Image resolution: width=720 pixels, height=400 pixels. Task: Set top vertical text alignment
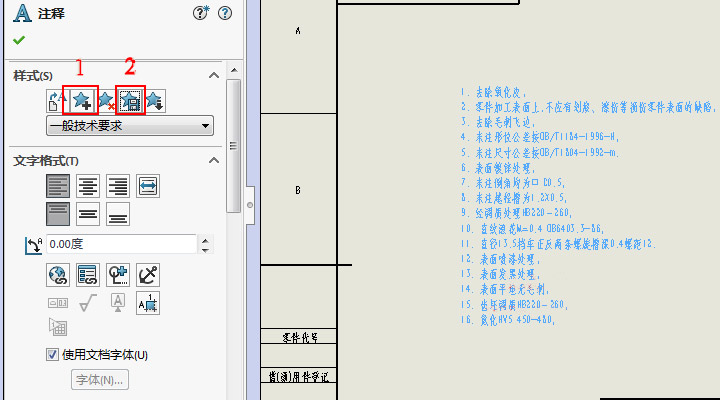[x=58, y=214]
